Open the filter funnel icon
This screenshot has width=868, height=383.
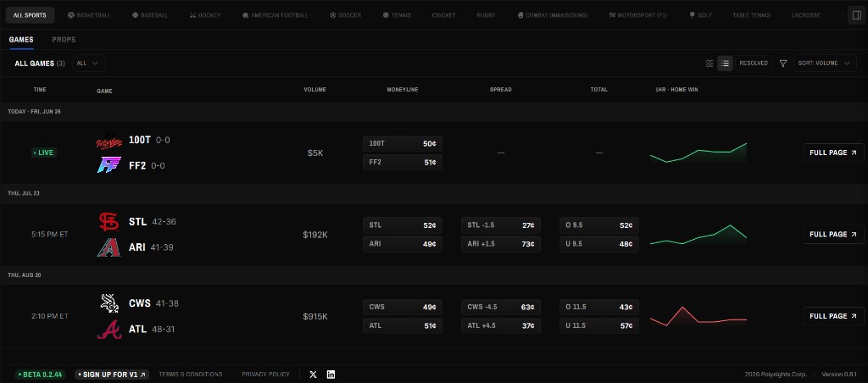click(x=782, y=64)
